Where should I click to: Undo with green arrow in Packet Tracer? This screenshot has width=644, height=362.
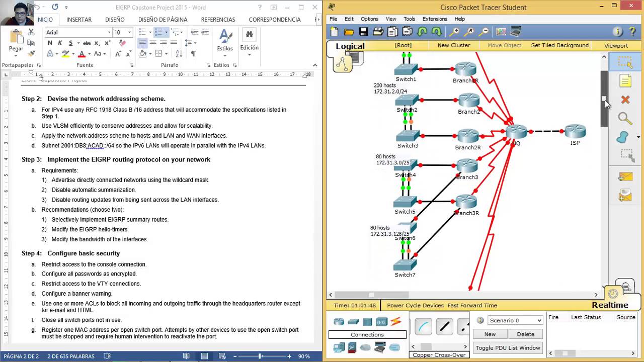tap(422, 32)
